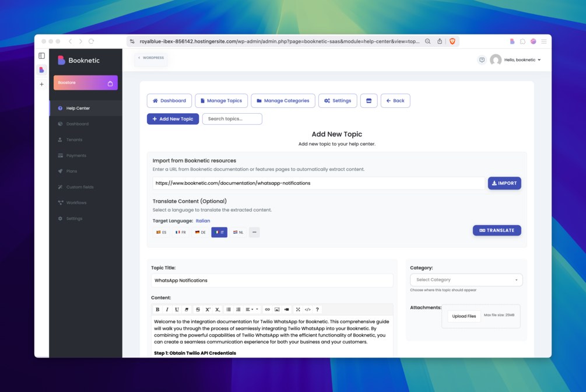
Task: Apply subscript formatting
Action: click(217, 309)
